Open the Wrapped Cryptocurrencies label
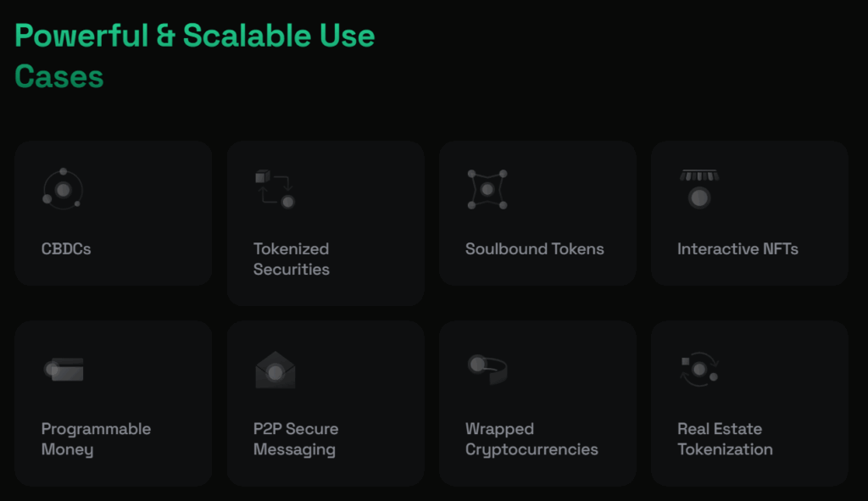868x501 pixels. click(x=531, y=439)
